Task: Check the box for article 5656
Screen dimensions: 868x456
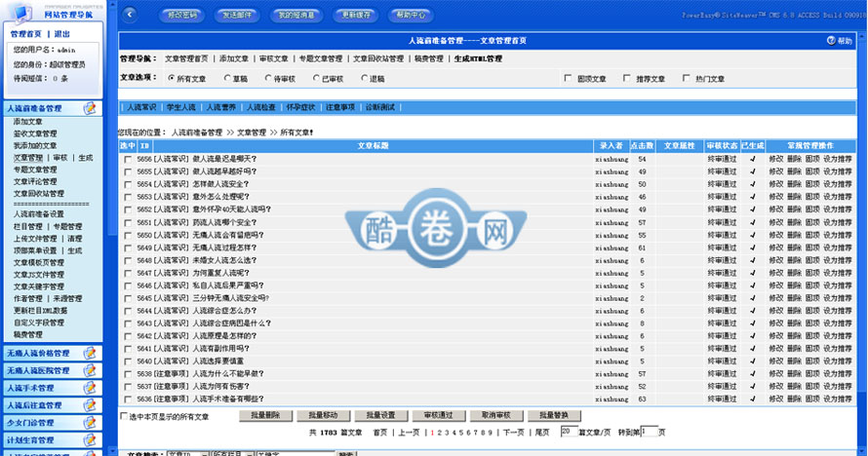Action: tap(128, 159)
